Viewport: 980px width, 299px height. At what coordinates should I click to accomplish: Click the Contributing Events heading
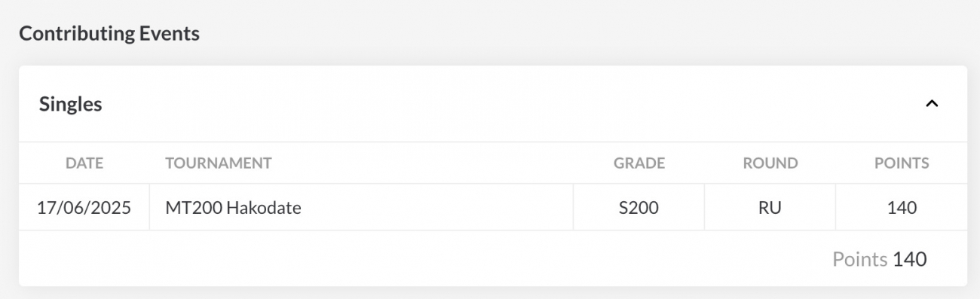point(109,33)
